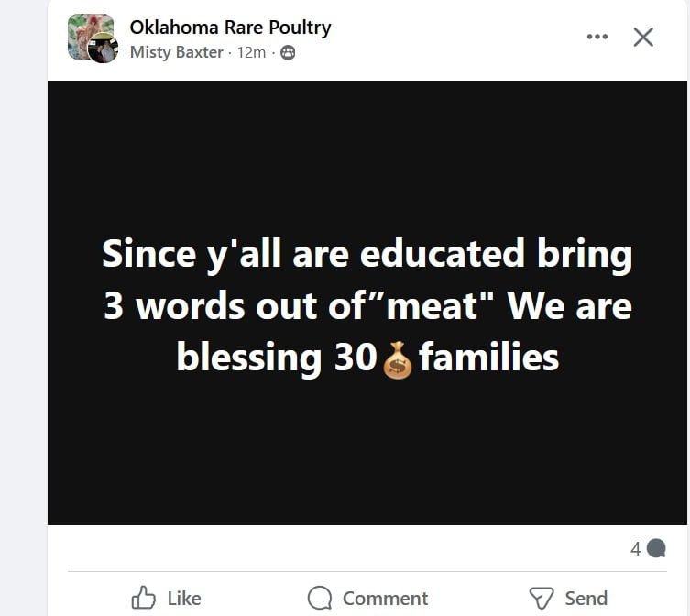Image resolution: width=690 pixels, height=616 pixels.
Task: Close the post with the X button
Action: click(643, 37)
